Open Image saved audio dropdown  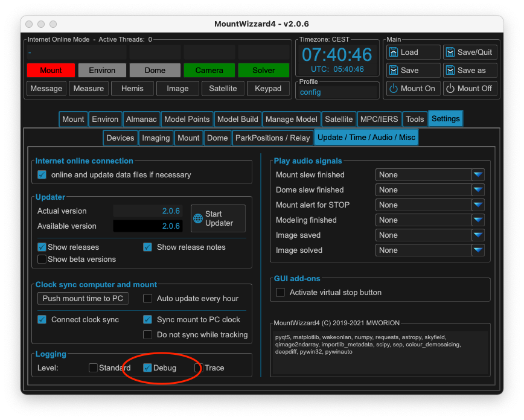click(x=430, y=235)
